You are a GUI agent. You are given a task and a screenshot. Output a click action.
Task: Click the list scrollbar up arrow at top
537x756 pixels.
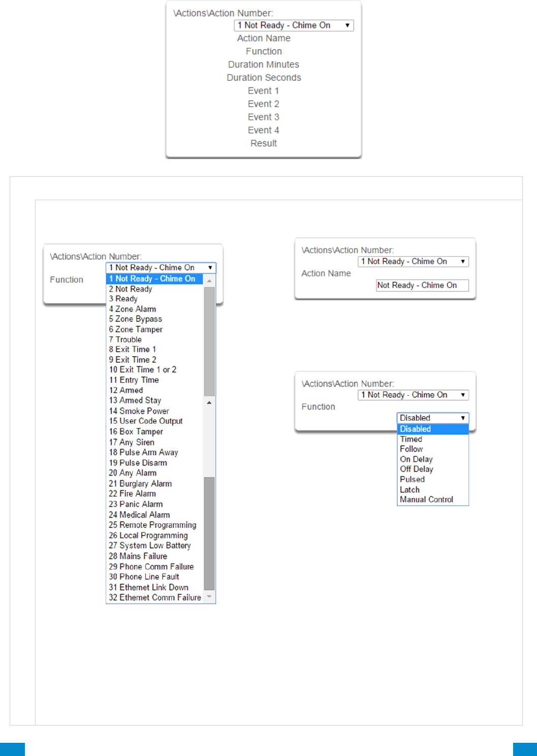(x=209, y=280)
